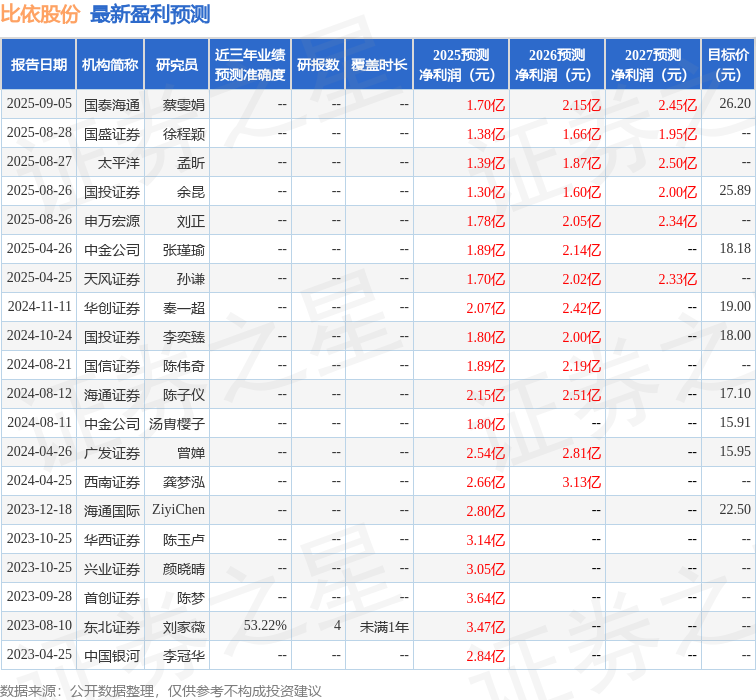Click the date 2025-04-26
Screen dimensions: 756x700
tap(39, 248)
